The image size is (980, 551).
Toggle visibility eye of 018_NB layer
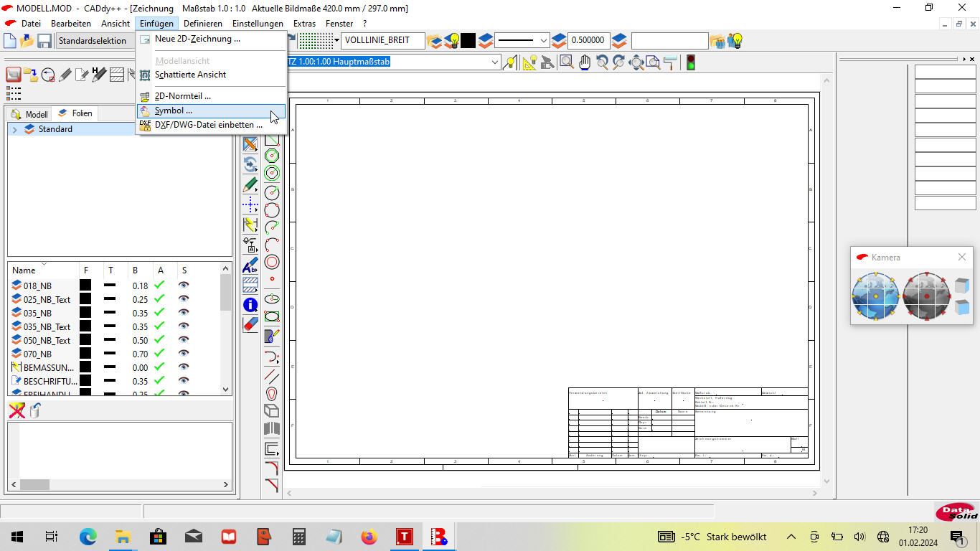pos(184,286)
